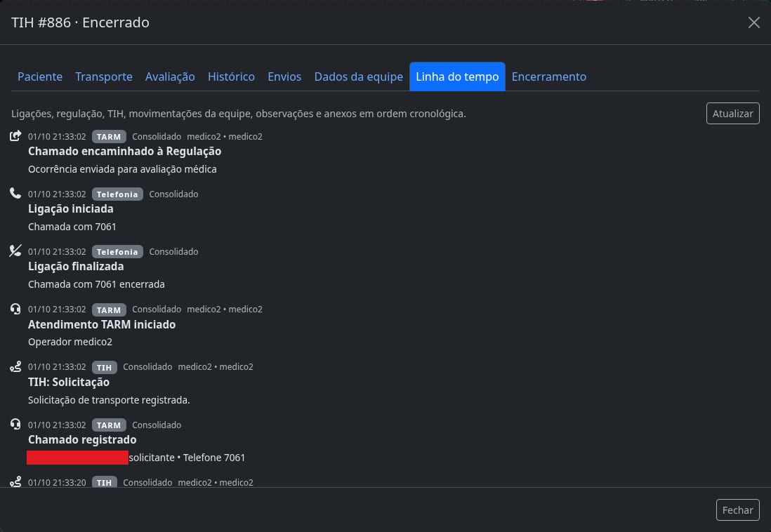Click Consolidado label on Ligação iniciada entry
The height and width of the screenshot is (532, 771).
173,194
